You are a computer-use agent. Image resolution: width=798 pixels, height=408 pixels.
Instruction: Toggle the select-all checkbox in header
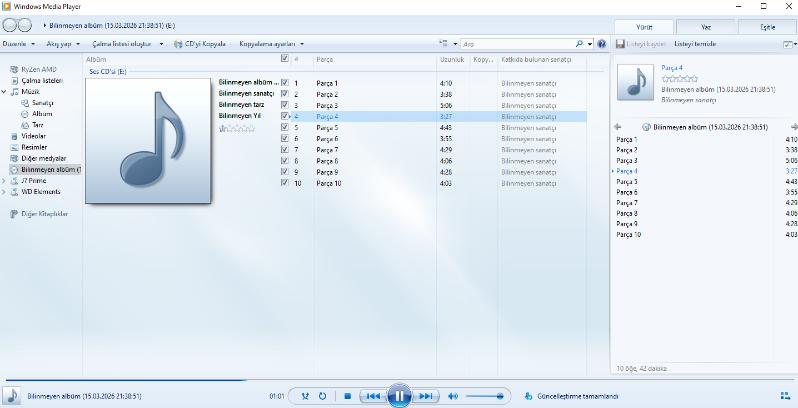[x=285, y=59]
